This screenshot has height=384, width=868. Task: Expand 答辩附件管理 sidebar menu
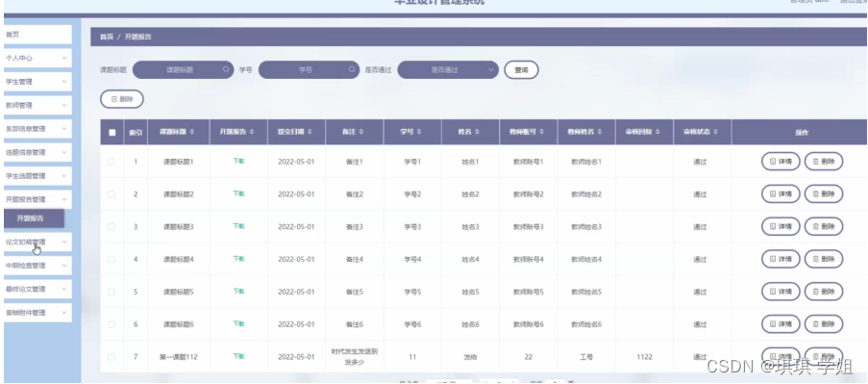tap(37, 313)
